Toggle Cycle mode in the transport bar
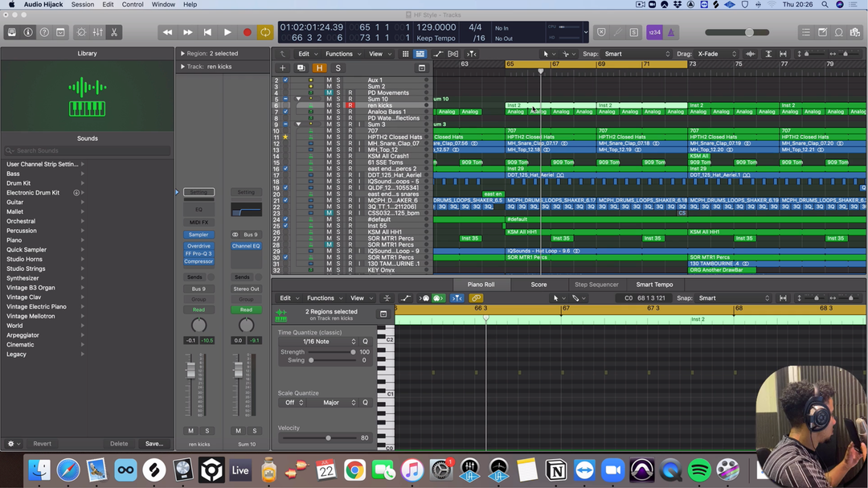Screen dimensions: 868x488 point(265,32)
